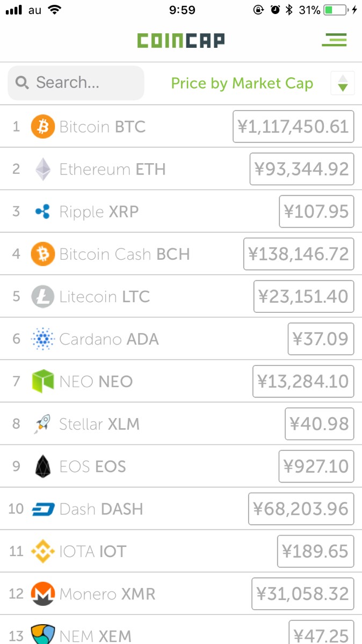Image resolution: width=362 pixels, height=644 pixels.
Task: Tap the Ripple XRP logo icon
Action: point(43,212)
